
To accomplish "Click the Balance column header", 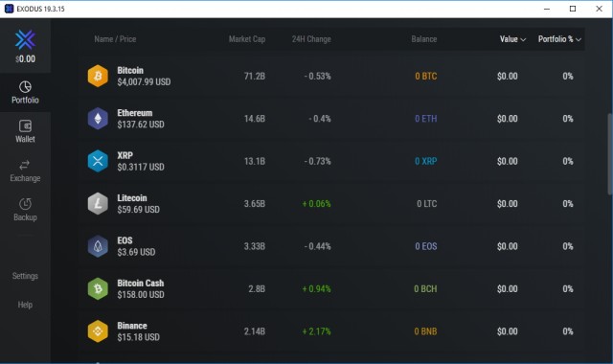I will click(423, 39).
